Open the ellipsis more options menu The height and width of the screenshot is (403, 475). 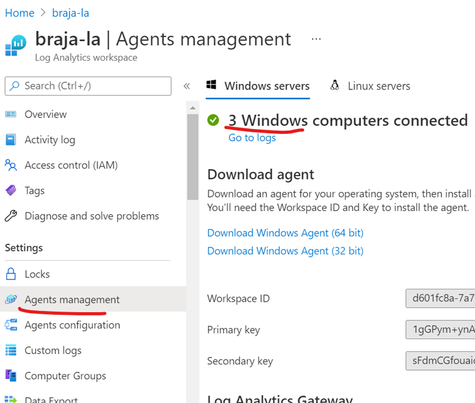pos(316,39)
